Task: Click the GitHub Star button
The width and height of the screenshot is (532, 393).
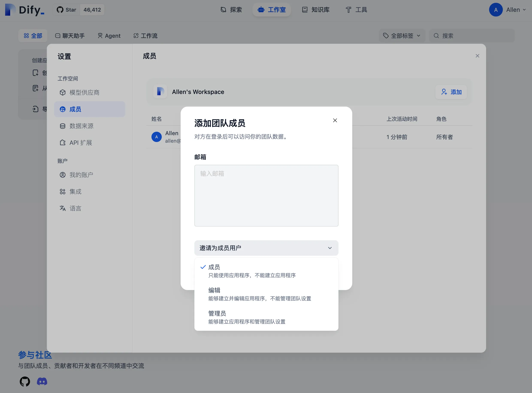Action: coord(66,10)
